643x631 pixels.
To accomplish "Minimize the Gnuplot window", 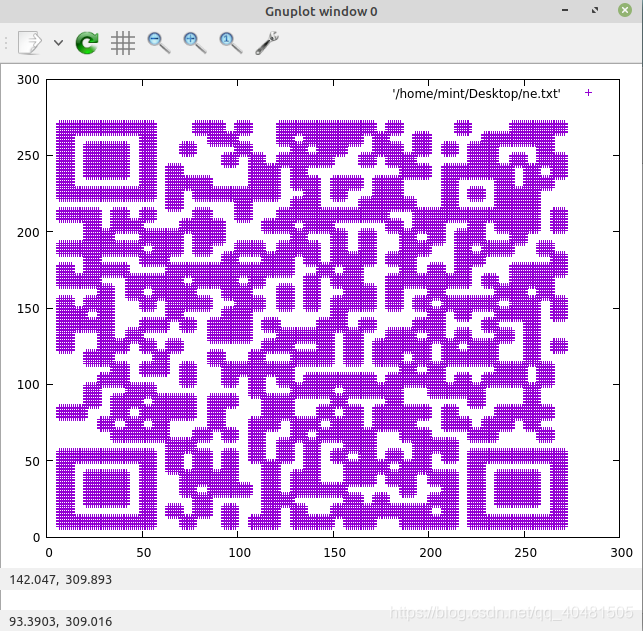I will point(565,10).
